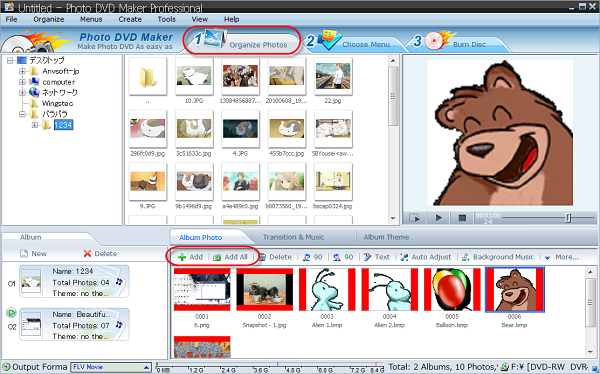Set Background Music for album

[497, 257]
